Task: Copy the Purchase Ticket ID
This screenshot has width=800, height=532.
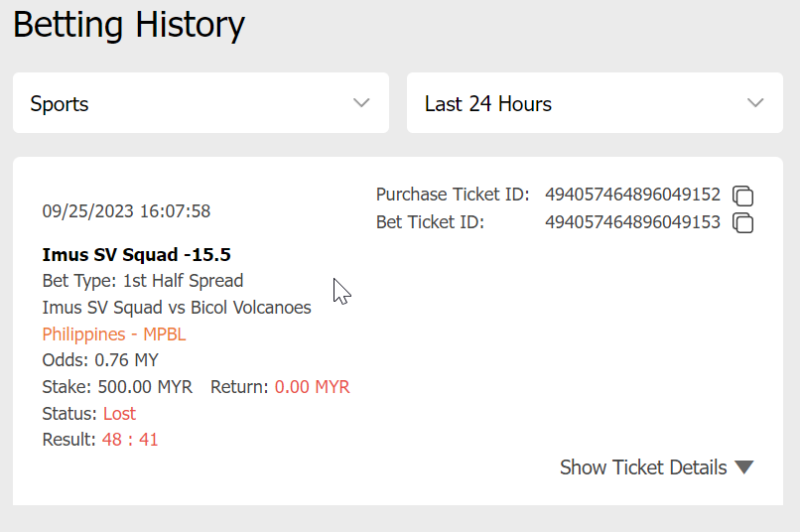Action: coord(742,195)
